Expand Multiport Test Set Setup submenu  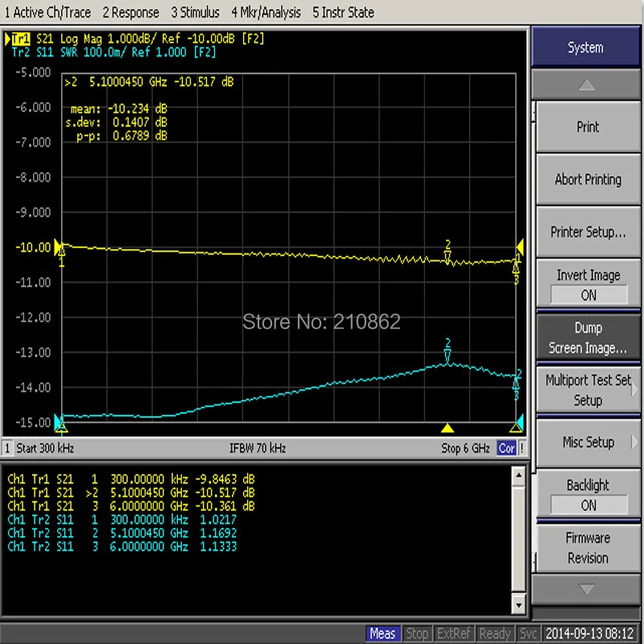[588, 390]
